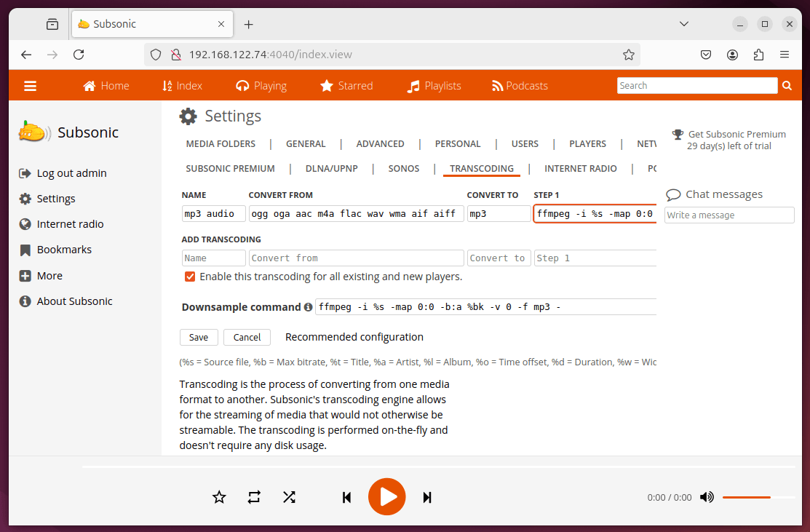Open Internet radio in sidebar
The width and height of the screenshot is (810, 532).
click(x=61, y=224)
